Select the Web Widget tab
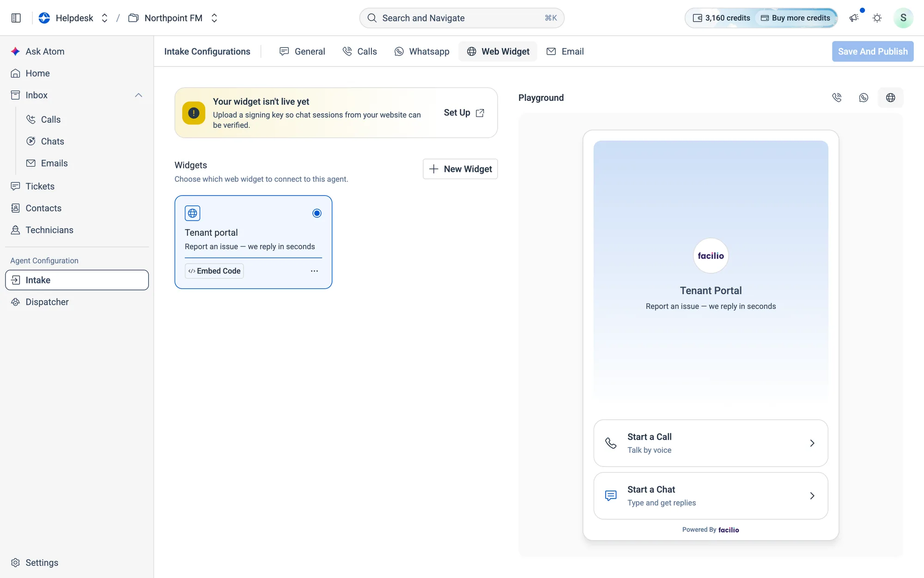 tap(498, 51)
